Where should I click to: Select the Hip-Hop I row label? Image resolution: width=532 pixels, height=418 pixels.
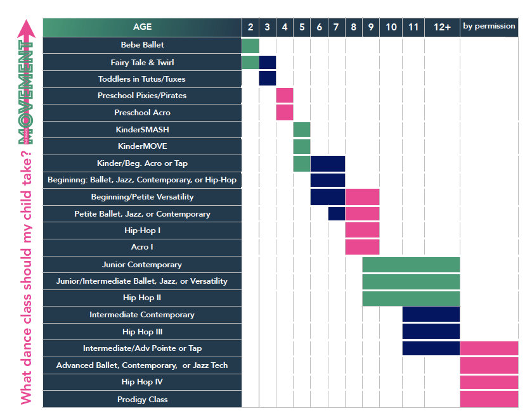142,231
